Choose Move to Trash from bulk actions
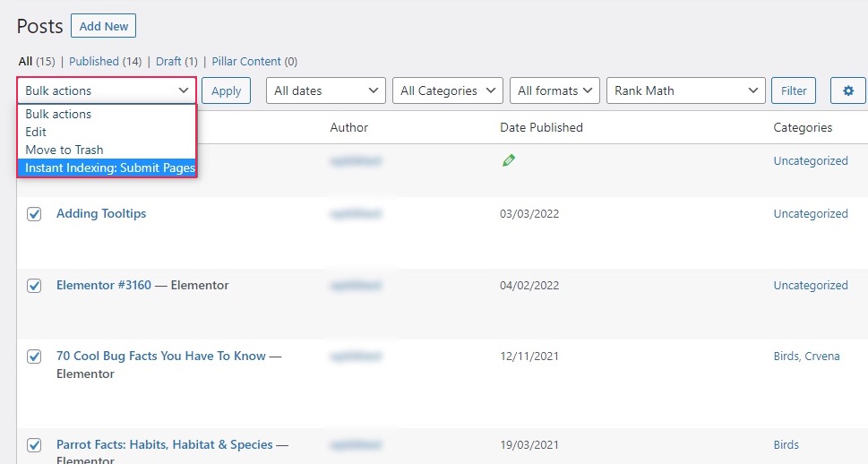The width and height of the screenshot is (868, 464). coord(64,150)
